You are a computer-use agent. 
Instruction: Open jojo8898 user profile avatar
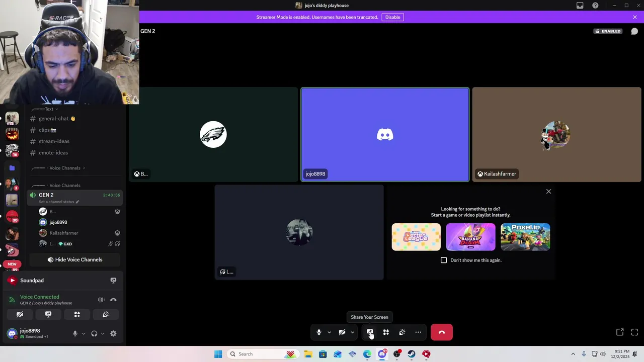[x=12, y=334]
